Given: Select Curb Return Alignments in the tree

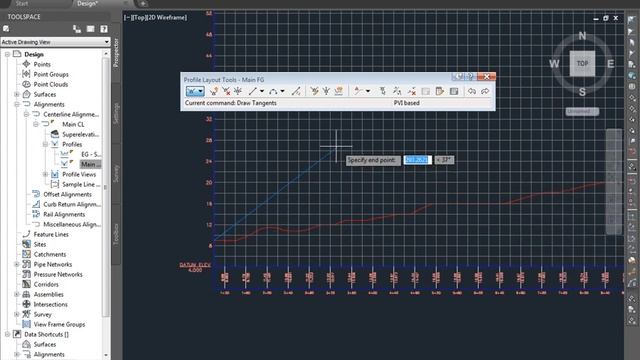Looking at the screenshot, I should (72, 204).
